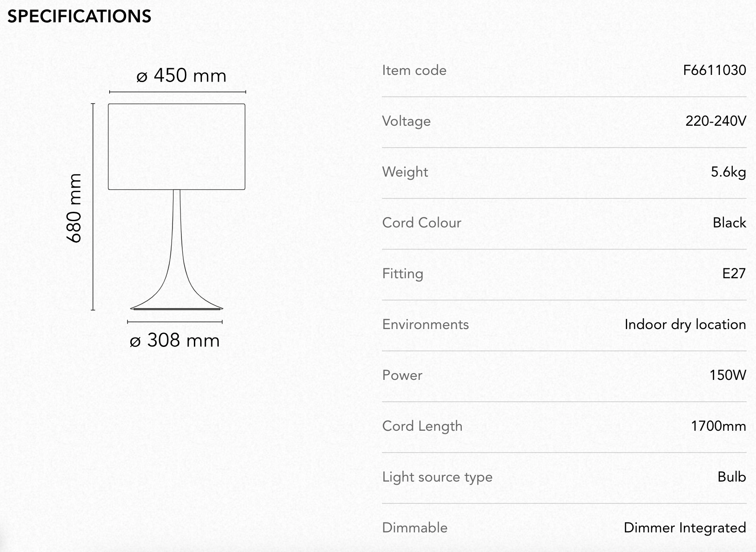Click the Environments row label
The height and width of the screenshot is (552, 756).
click(x=425, y=324)
